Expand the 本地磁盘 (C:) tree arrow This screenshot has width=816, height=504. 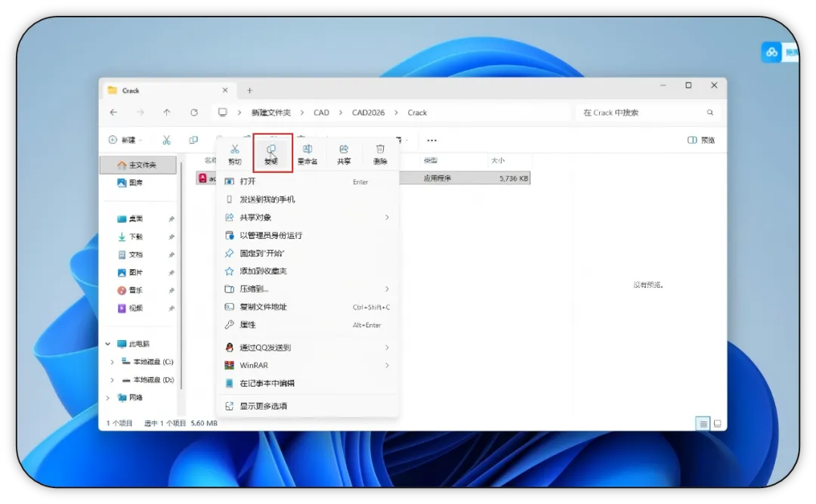tap(112, 362)
